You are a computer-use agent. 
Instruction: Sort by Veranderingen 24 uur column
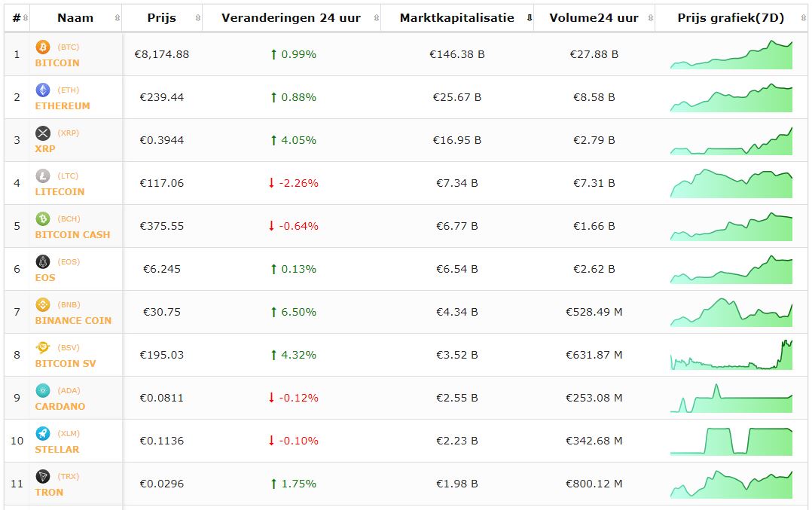pos(291,17)
